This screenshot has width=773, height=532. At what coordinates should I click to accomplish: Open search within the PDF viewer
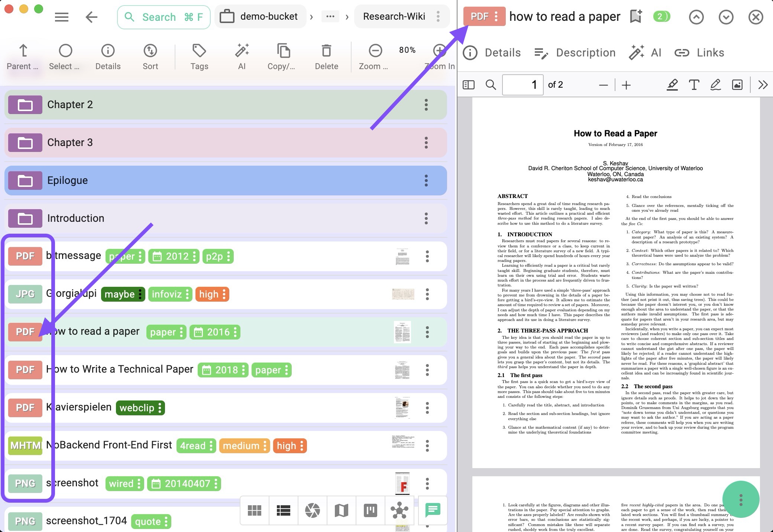[x=491, y=85]
